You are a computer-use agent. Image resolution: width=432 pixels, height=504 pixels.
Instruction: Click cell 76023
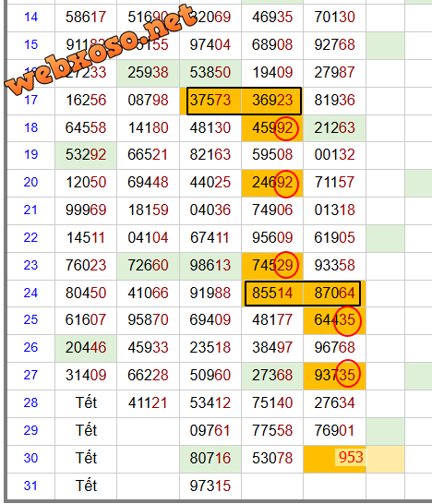click(86, 265)
